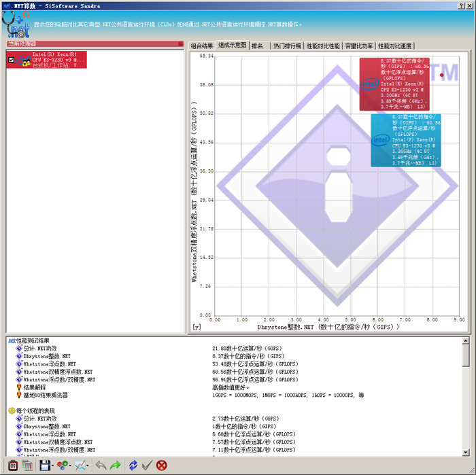Click the red data point on chart

442,75
